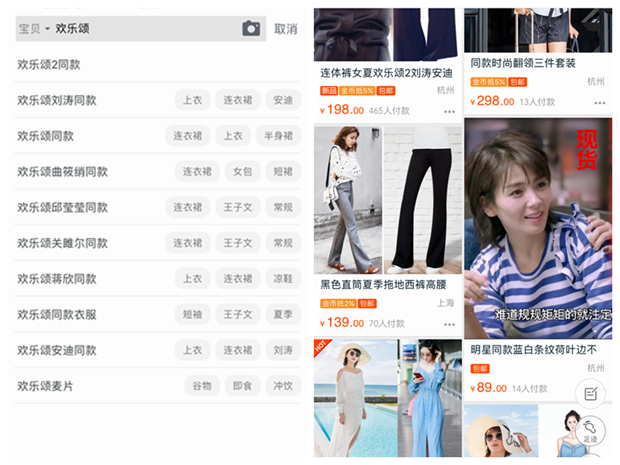Image resolution: width=620 pixels, height=465 pixels.
Task: Open more options for ¥298.00 three-piece set
Action: (599, 103)
